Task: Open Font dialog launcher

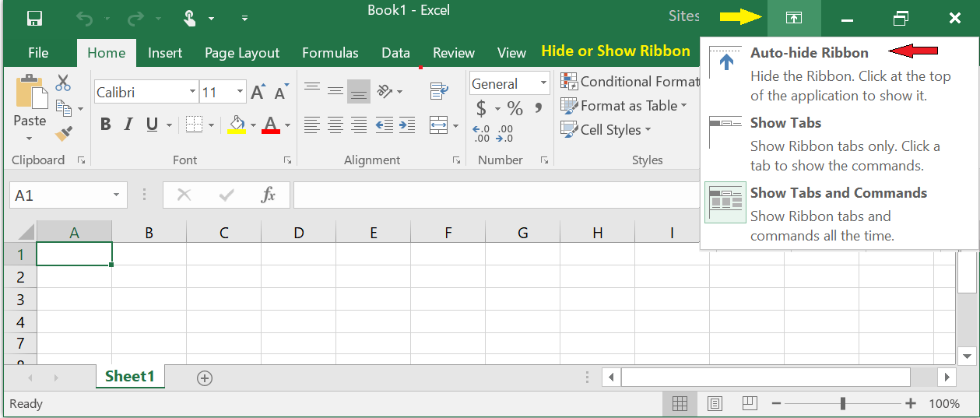Action: [287, 160]
